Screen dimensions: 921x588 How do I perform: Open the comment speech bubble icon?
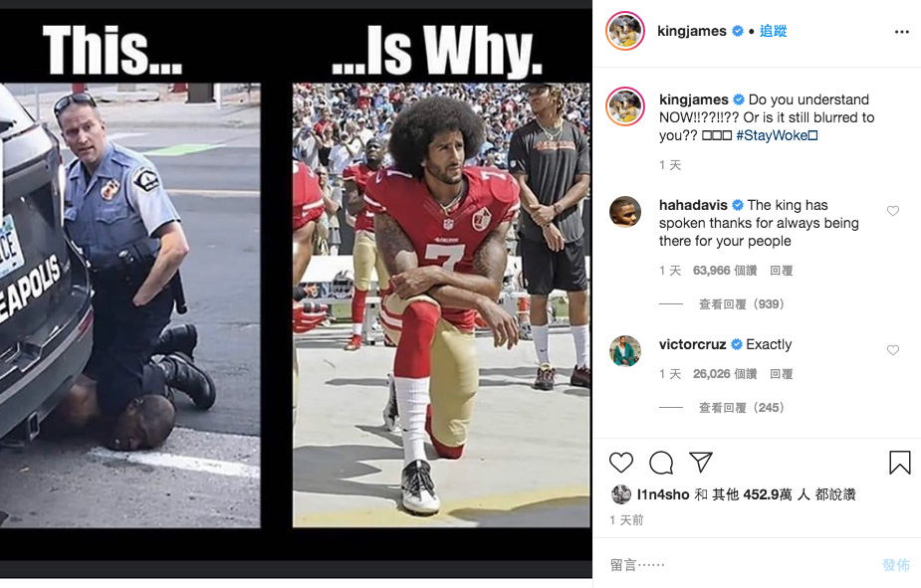tap(661, 463)
